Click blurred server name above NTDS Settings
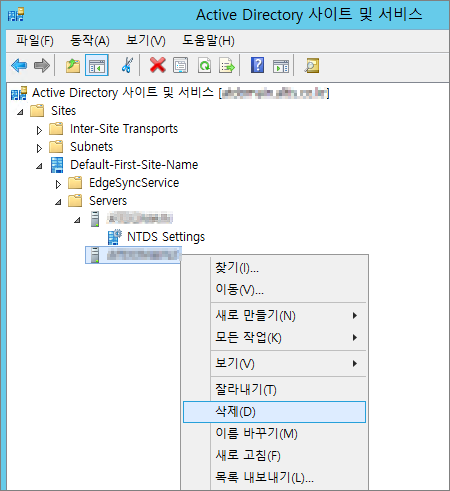This screenshot has height=491, width=450. click(x=140, y=219)
